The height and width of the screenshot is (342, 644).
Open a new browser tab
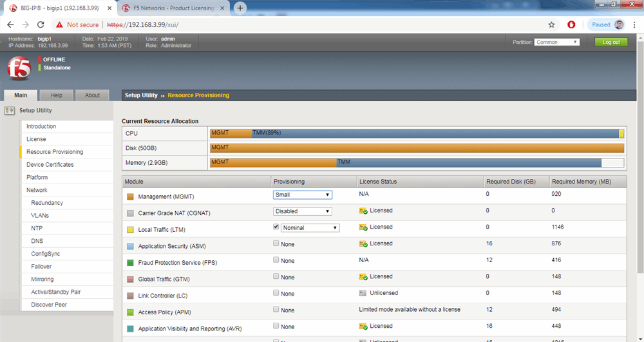[x=240, y=8]
